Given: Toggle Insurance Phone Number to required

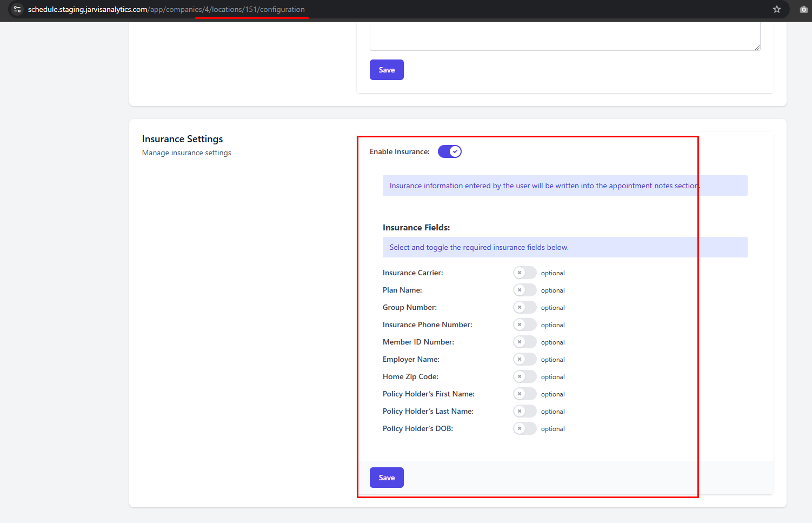Looking at the screenshot, I should click(x=525, y=325).
